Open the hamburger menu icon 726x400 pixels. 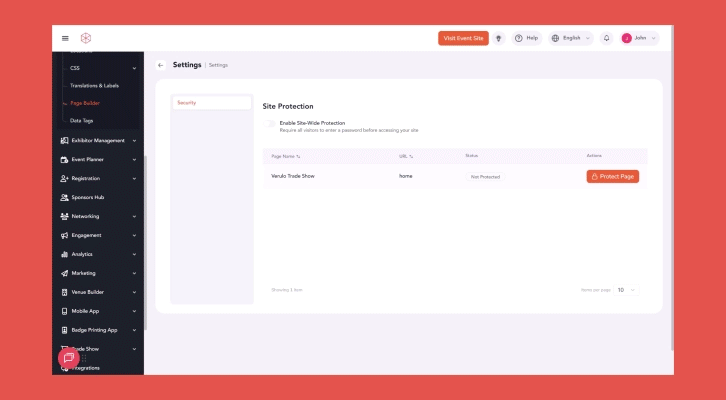[x=65, y=38]
